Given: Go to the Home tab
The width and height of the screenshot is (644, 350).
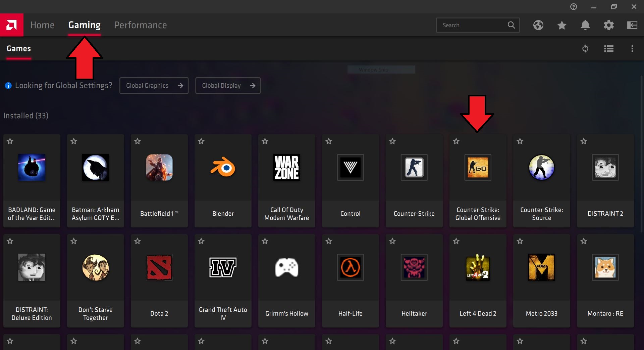Looking at the screenshot, I should pos(42,25).
